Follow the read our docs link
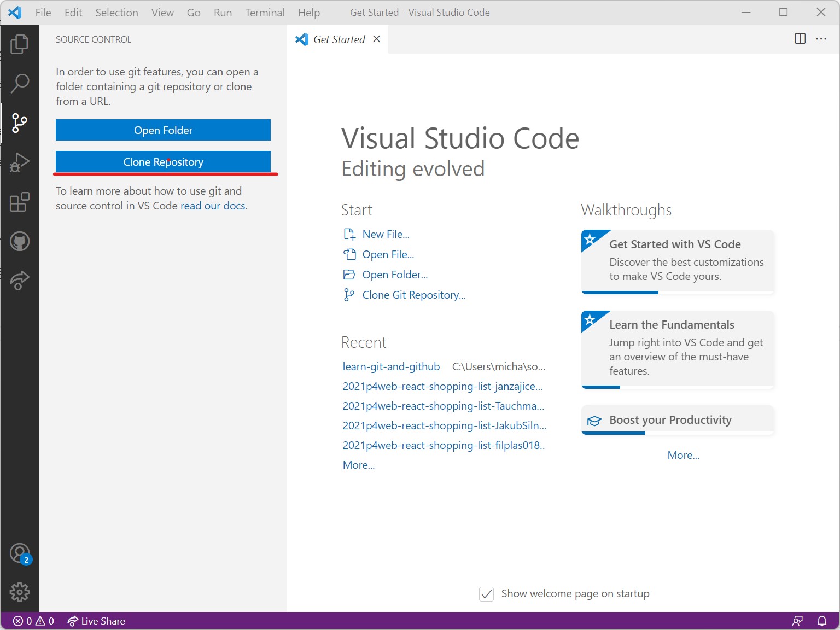This screenshot has height=630, width=840. [213, 206]
